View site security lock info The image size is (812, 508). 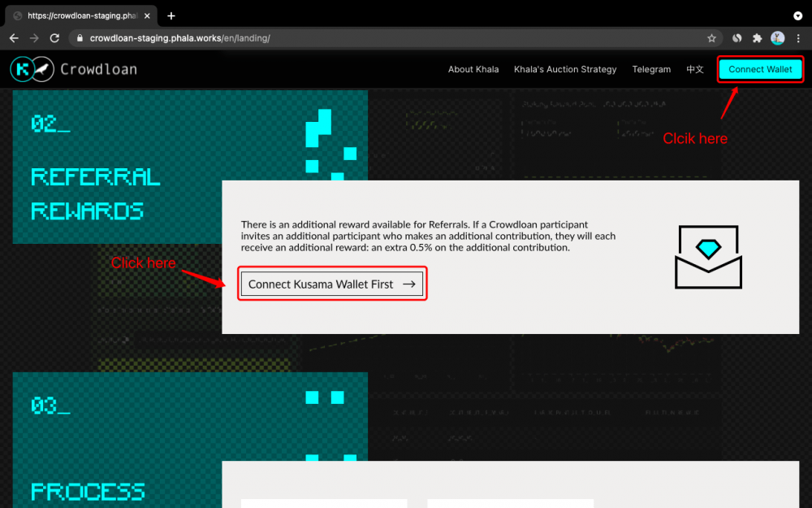tap(80, 38)
